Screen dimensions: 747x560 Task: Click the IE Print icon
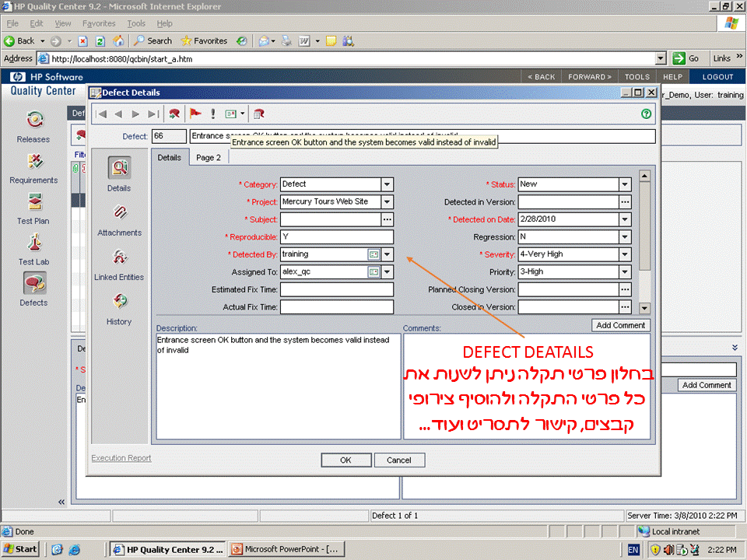point(286,41)
